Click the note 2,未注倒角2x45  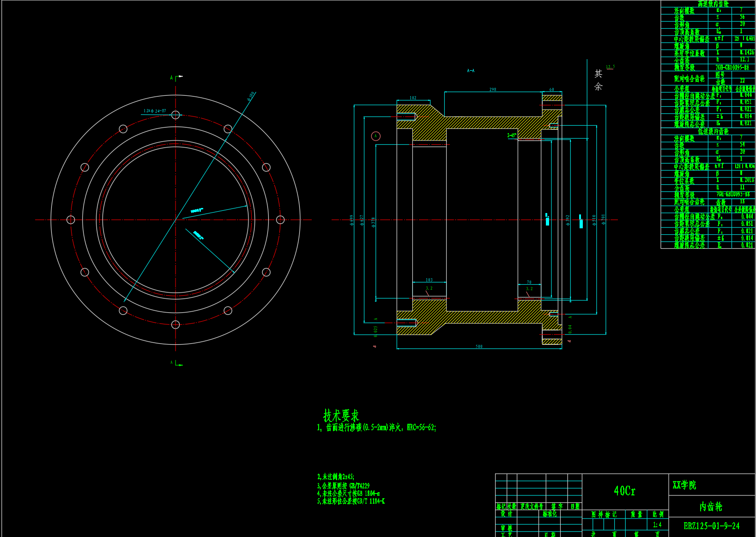(x=336, y=476)
